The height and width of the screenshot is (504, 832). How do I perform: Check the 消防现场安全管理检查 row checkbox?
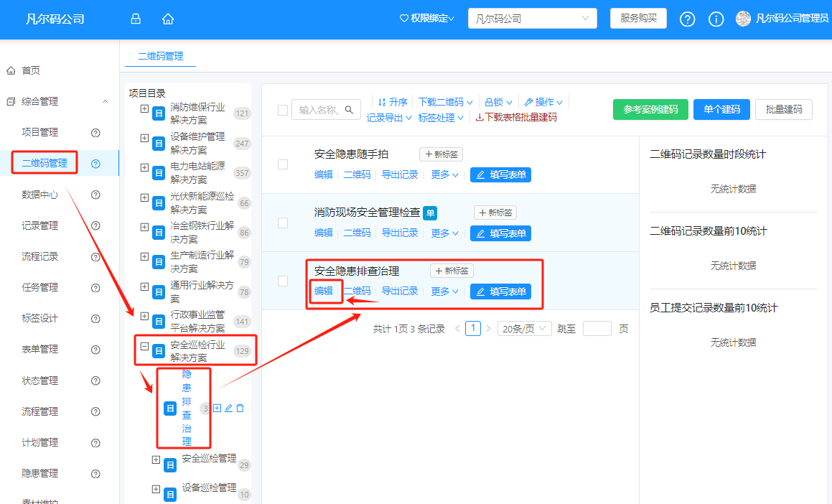click(x=282, y=223)
